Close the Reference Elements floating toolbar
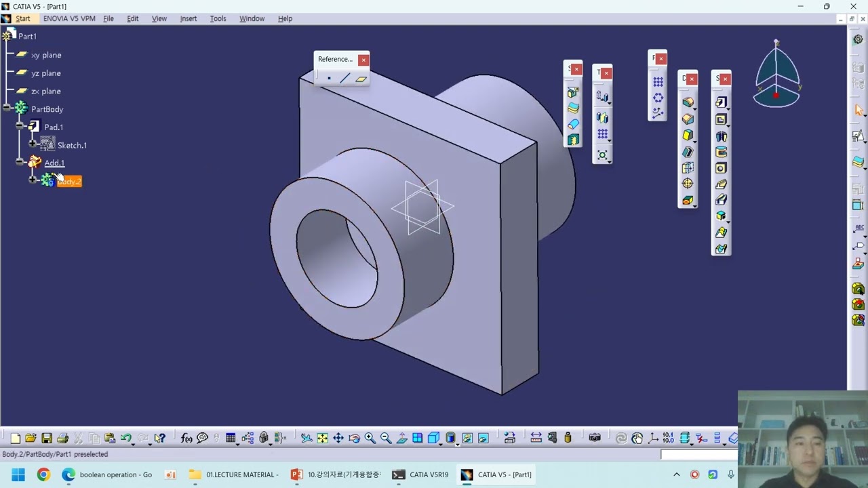The image size is (868, 488). coord(363,60)
